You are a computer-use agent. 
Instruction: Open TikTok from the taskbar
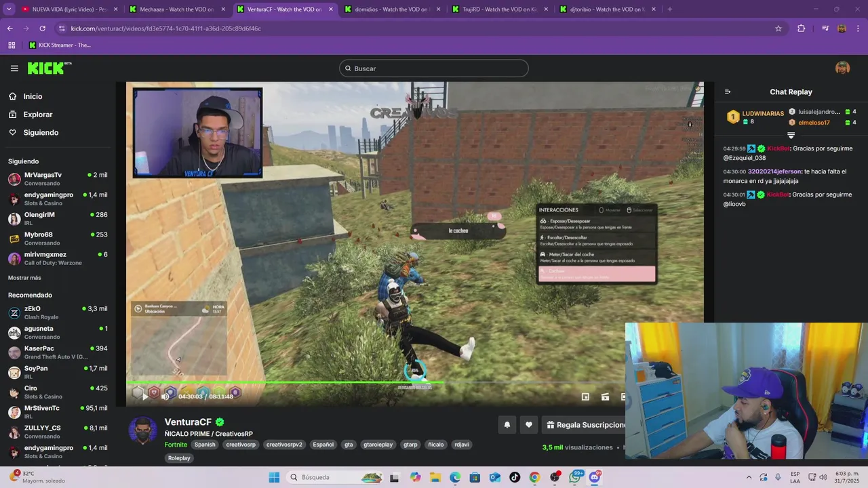[x=515, y=477]
